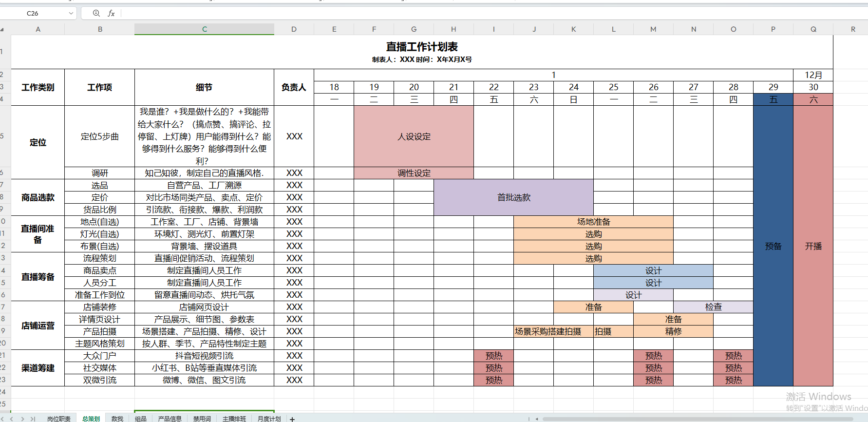Image resolution: width=868 pixels, height=422 pixels.
Task: Select the 双微引流 cell
Action: point(100,380)
